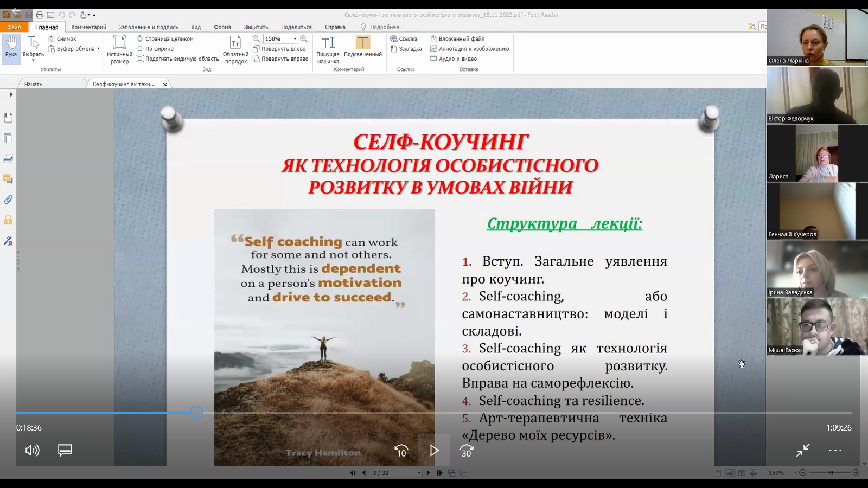Switch to the Комментарий ribbon tab
Viewport: 868px width, 488px height.
coord(88,27)
